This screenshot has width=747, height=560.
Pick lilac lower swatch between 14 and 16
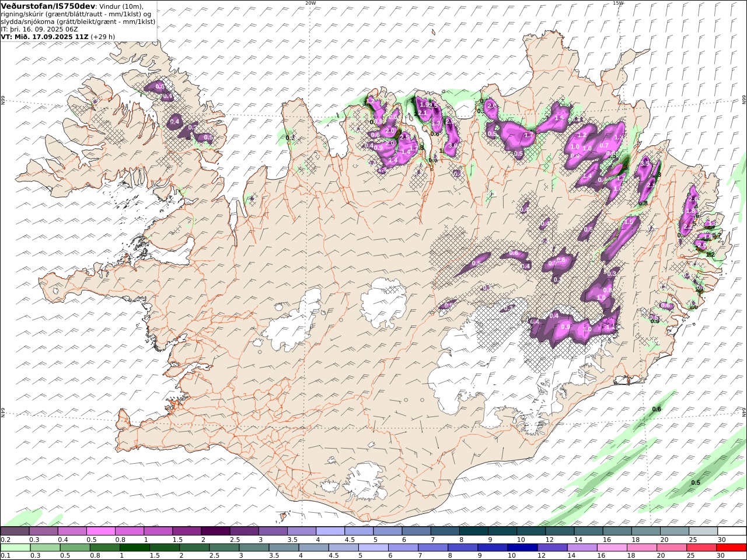coord(582,548)
